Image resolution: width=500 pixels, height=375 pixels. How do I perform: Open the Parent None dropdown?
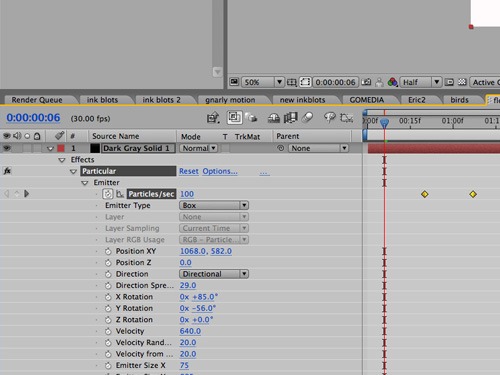pyautogui.click(x=318, y=148)
